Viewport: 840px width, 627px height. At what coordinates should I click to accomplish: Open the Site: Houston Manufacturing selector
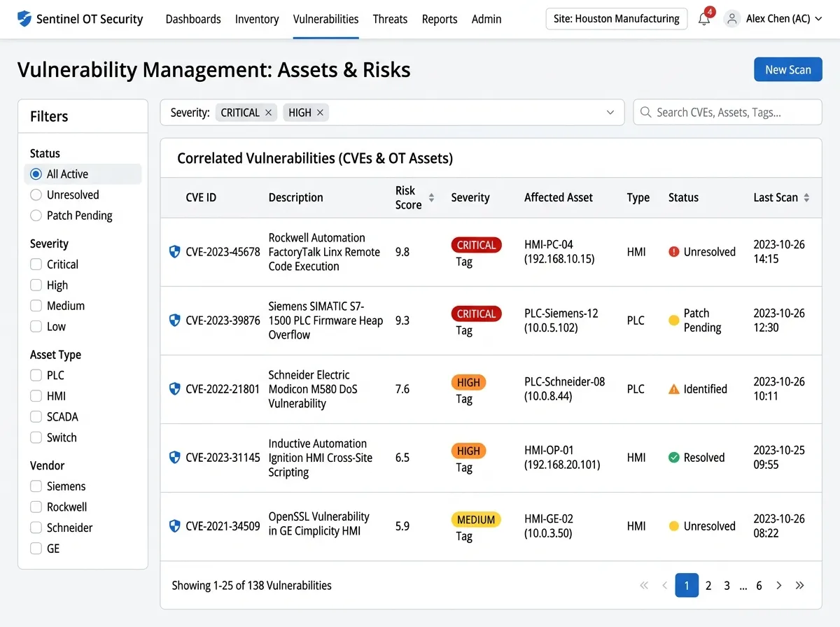616,19
